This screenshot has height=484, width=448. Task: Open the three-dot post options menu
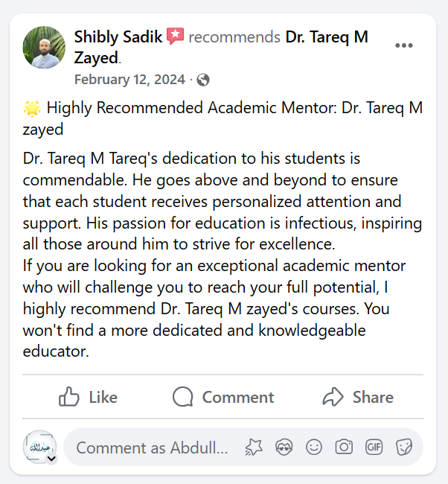tap(403, 45)
